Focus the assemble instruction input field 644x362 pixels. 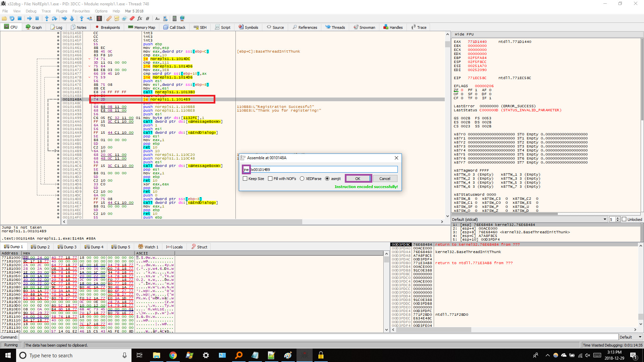320,170
